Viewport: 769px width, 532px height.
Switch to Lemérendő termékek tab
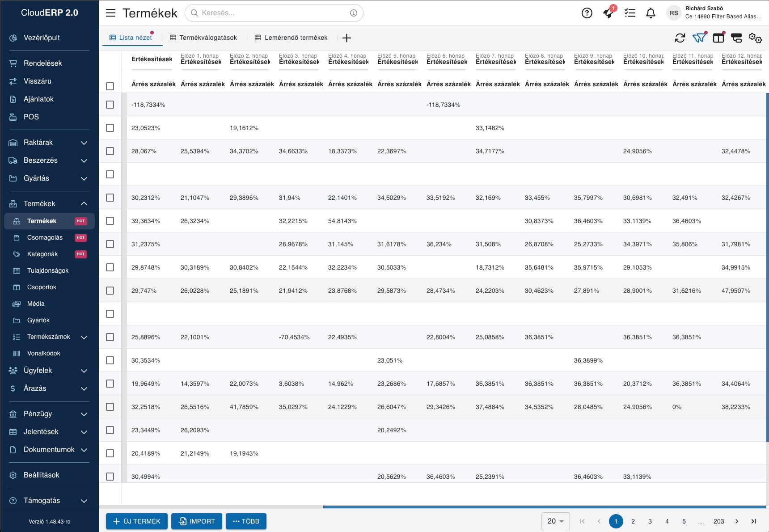[291, 38]
